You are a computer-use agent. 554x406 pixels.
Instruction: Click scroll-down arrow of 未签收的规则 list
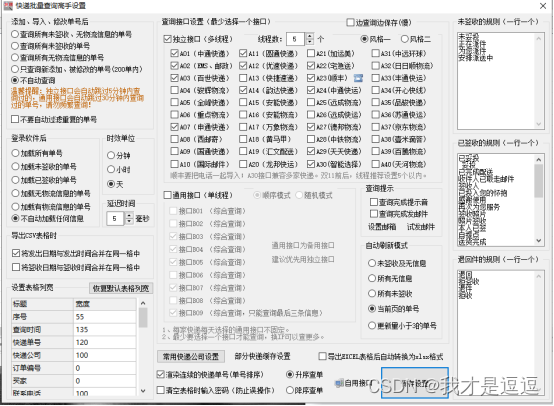pyautogui.click(x=539, y=124)
